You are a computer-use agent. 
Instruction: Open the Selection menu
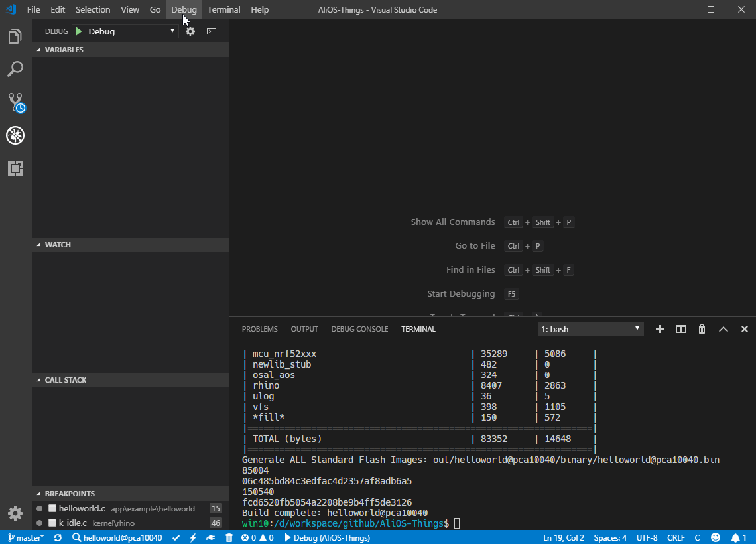coord(93,10)
